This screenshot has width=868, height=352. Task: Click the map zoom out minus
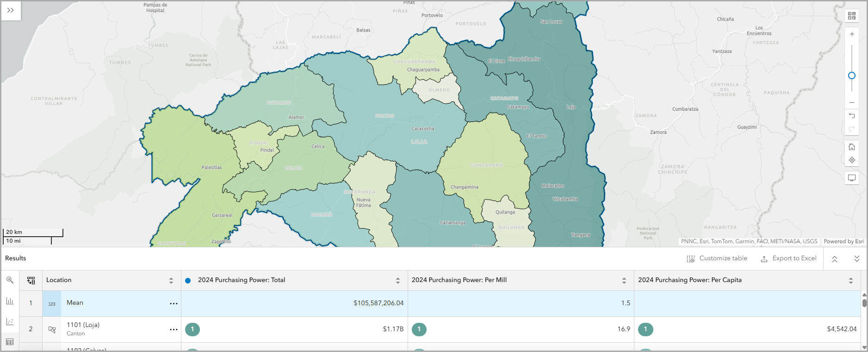(852, 102)
